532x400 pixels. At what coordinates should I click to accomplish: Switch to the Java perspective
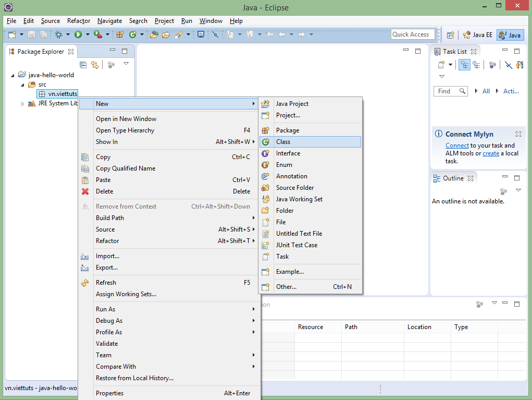[x=510, y=35]
